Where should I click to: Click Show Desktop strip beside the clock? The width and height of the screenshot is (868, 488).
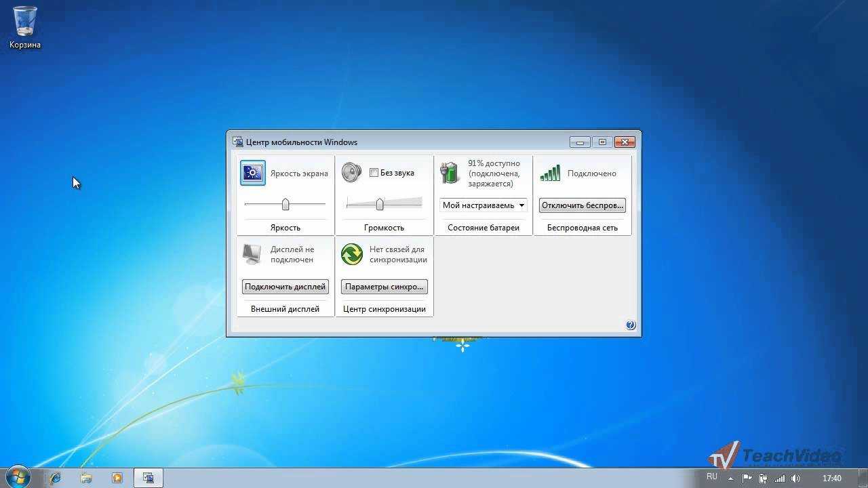click(x=863, y=477)
